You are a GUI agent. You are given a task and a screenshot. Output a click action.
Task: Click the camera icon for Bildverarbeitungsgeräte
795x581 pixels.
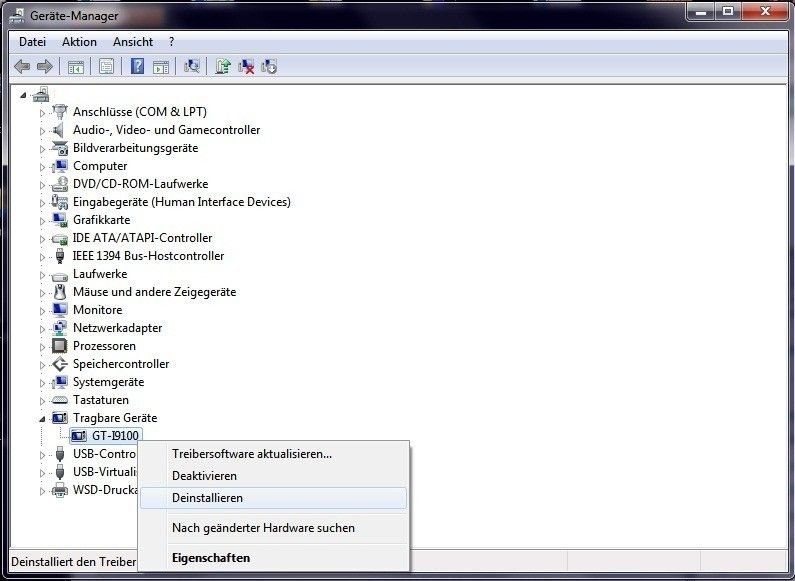click(60, 148)
